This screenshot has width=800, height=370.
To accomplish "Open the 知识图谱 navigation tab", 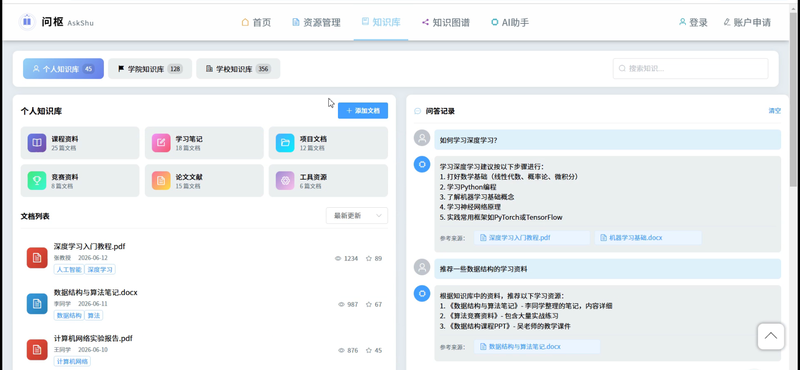I will [x=446, y=22].
